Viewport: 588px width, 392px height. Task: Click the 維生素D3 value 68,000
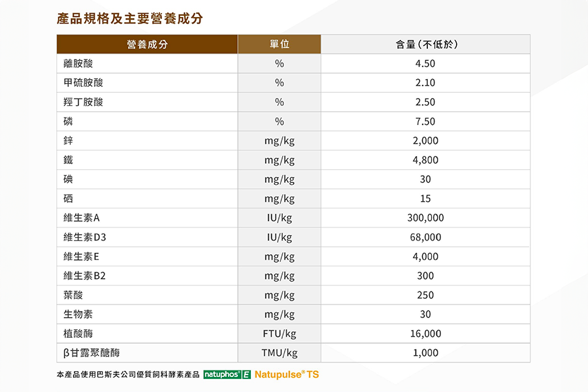click(x=425, y=237)
